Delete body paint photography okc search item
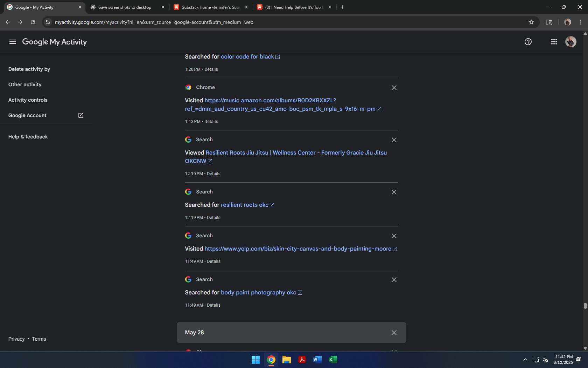The image size is (588, 368). click(x=394, y=280)
